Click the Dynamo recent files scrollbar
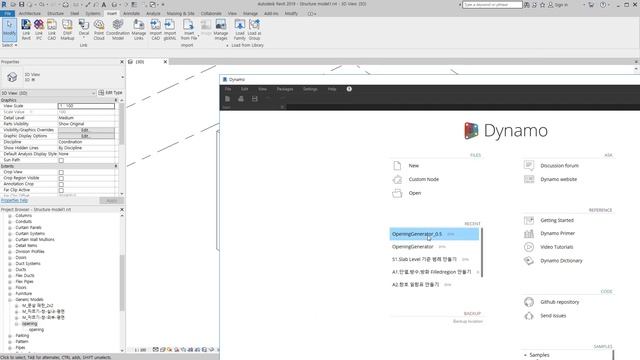Viewport: 640px width, 360px height. tap(482, 253)
